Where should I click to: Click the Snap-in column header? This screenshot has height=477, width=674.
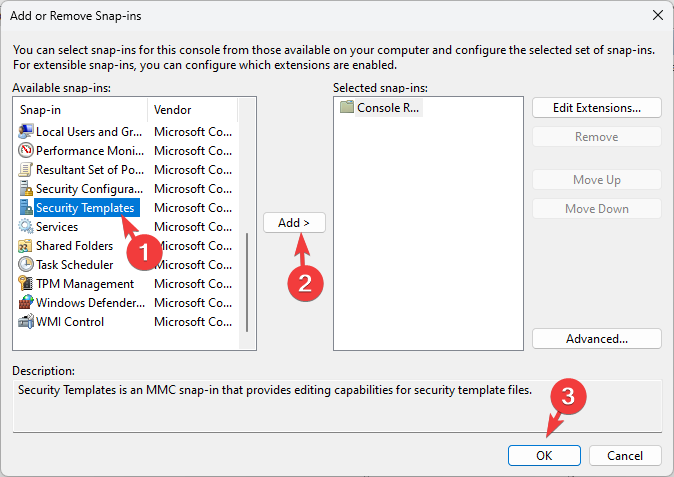pyautogui.click(x=81, y=110)
